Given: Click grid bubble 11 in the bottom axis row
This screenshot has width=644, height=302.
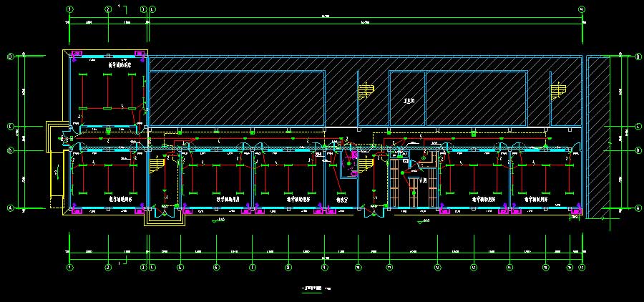Looking at the screenshot, I should tap(389, 267).
